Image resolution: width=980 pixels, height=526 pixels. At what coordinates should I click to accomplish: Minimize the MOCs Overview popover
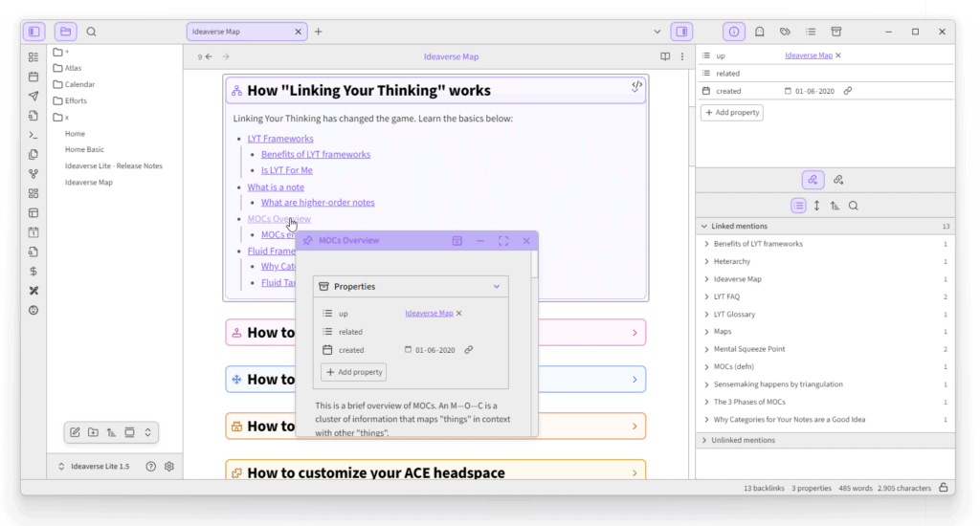tap(480, 240)
